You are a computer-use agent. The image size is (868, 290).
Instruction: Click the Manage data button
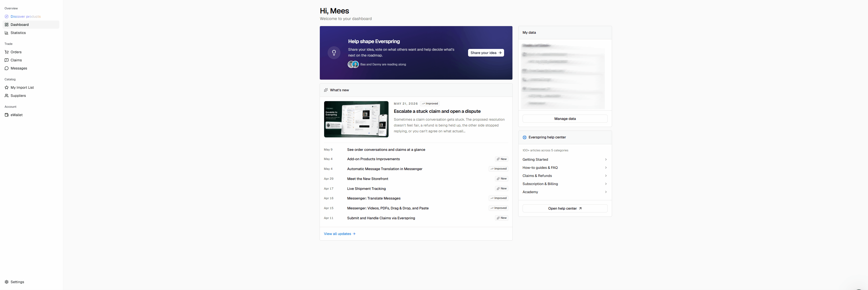click(x=565, y=119)
